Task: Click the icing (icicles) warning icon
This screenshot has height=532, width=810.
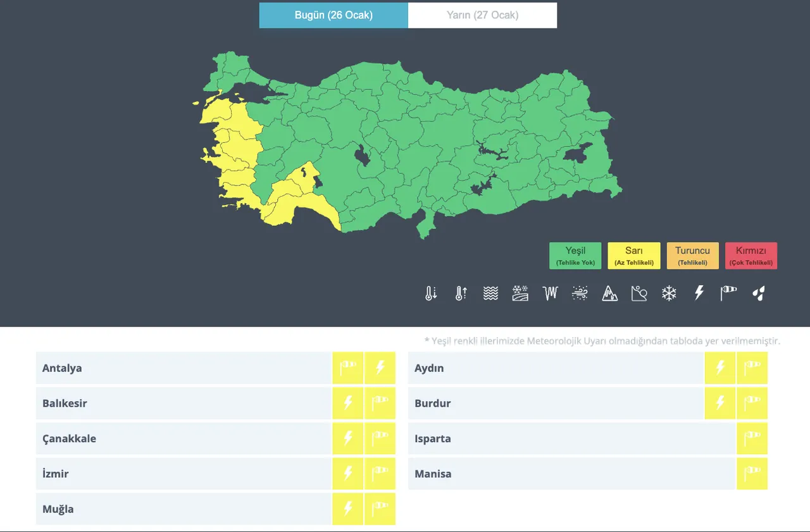Action: click(549, 293)
